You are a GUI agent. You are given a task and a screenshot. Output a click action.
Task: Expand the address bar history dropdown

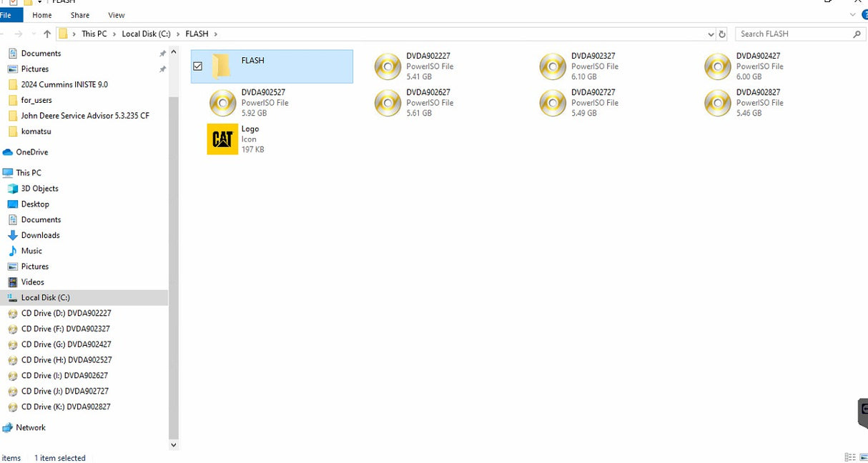[710, 34]
